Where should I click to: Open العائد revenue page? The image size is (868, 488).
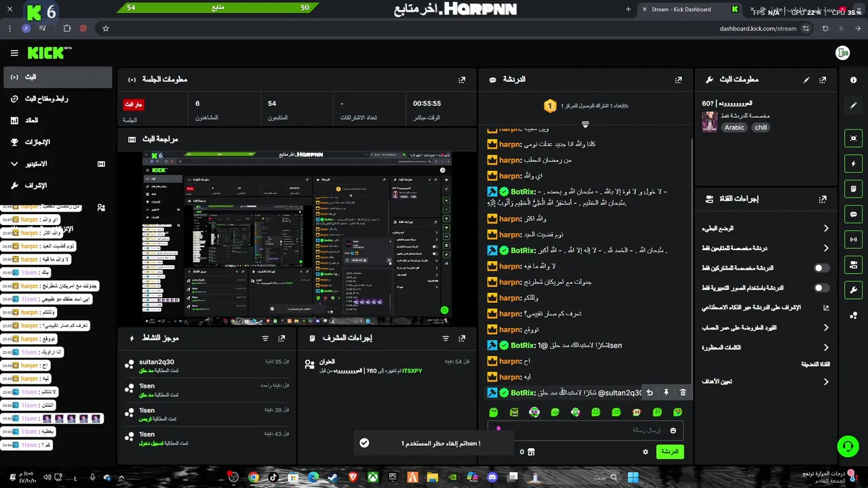pyautogui.click(x=57, y=121)
